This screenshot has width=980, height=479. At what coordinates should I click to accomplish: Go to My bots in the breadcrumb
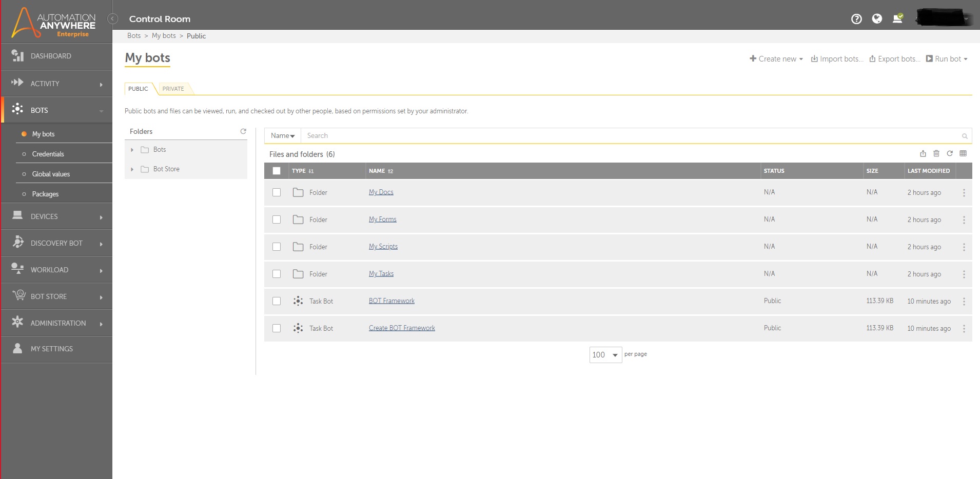point(164,36)
